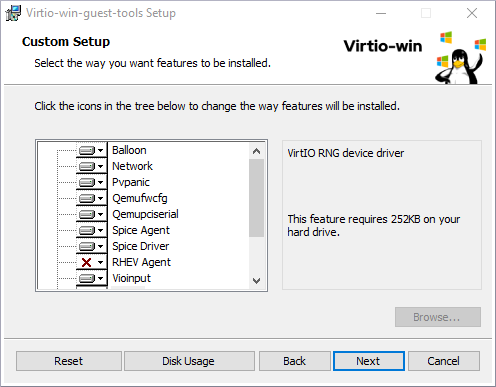The image size is (496, 387).
Task: Go Back to previous setup page
Action: point(295,361)
